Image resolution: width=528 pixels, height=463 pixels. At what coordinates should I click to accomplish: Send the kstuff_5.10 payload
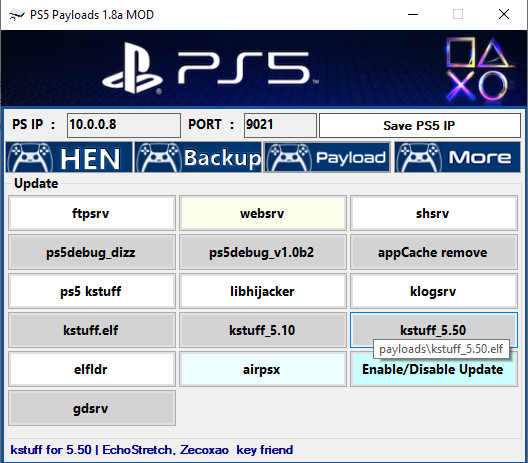coord(263,330)
